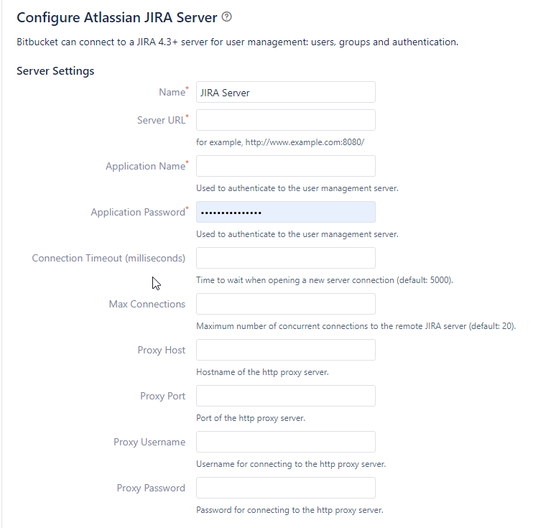Click the 'Server Settings' section heading
Image resolution: width=556 pixels, height=528 pixels.
pyautogui.click(x=55, y=71)
